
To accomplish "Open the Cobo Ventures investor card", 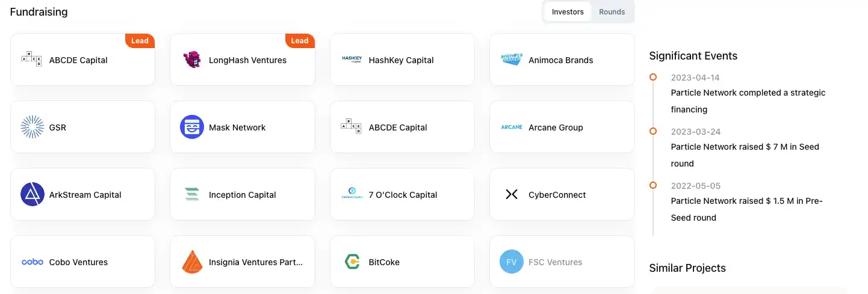I will point(82,262).
